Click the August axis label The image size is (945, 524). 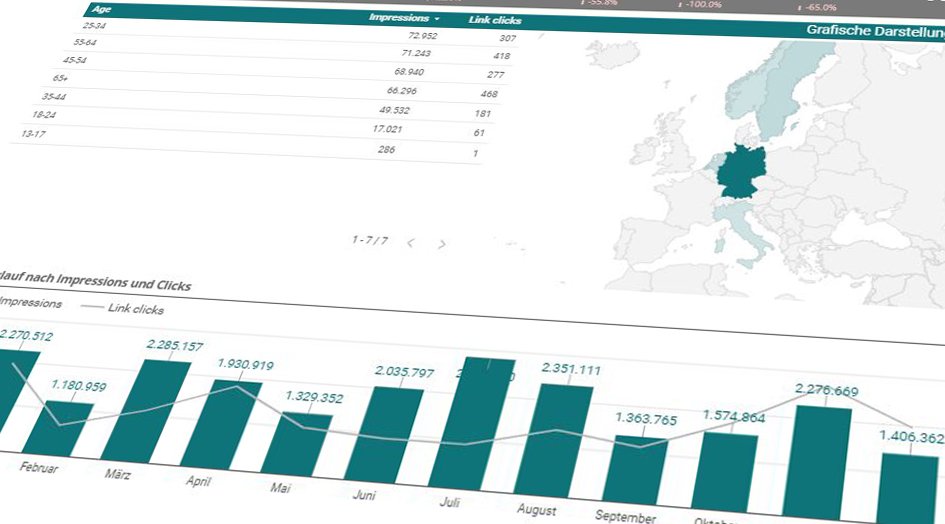(536, 510)
